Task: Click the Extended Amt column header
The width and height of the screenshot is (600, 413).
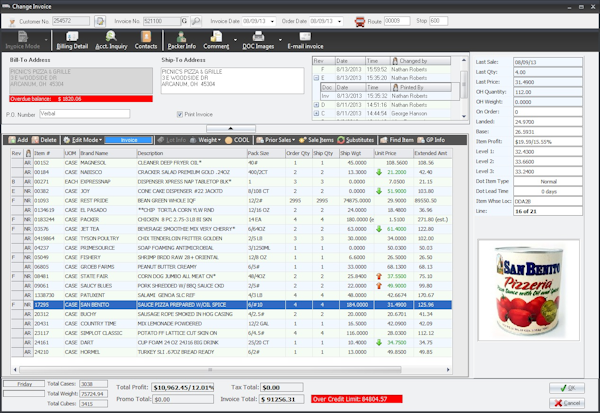Action: click(432, 153)
